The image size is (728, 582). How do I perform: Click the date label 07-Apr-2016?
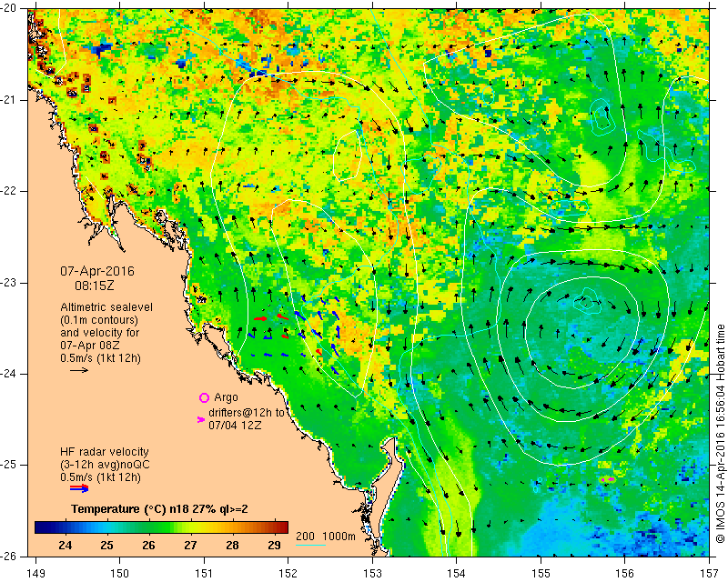[97, 271]
